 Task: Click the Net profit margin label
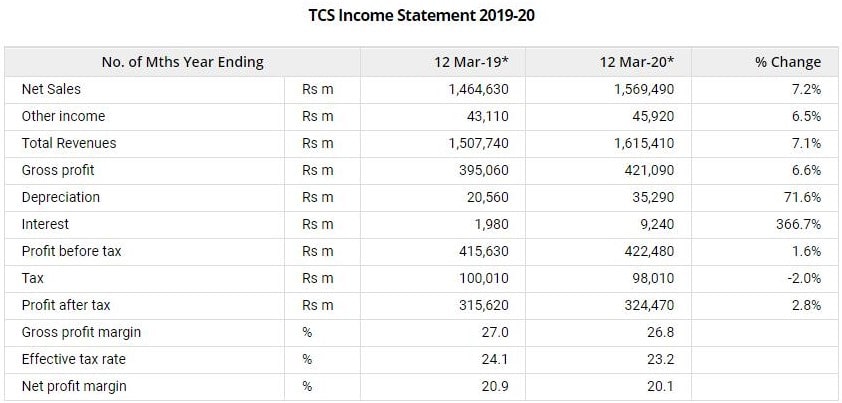[74, 386]
